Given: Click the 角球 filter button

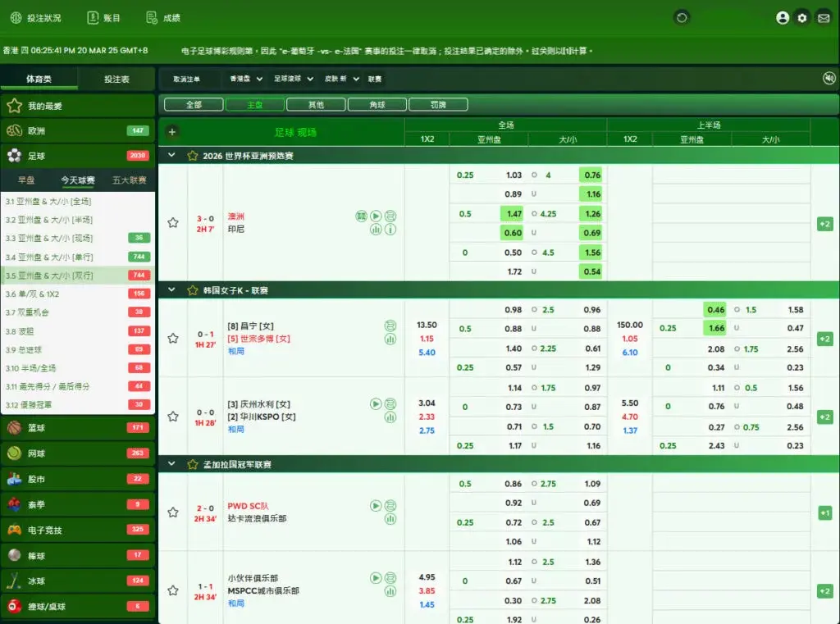Looking at the screenshot, I should coord(377,105).
